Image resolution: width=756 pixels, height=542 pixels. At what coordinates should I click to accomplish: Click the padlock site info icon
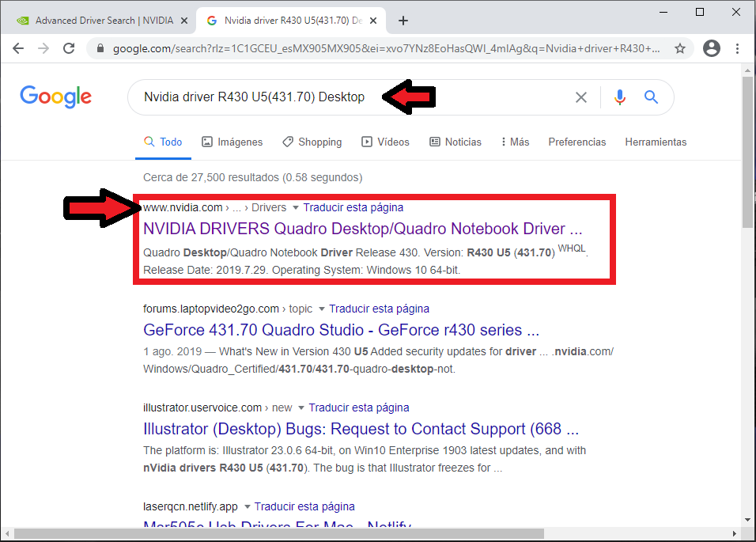pyautogui.click(x=100, y=48)
